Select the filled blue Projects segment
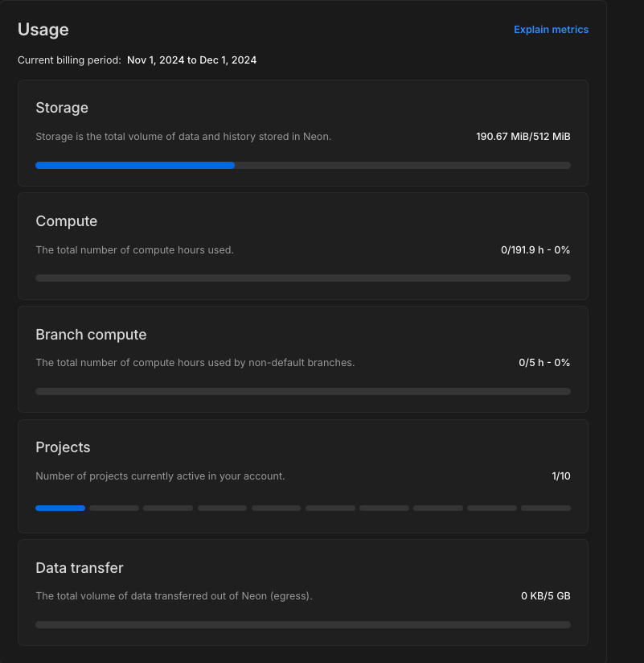The image size is (644, 663). pos(60,509)
